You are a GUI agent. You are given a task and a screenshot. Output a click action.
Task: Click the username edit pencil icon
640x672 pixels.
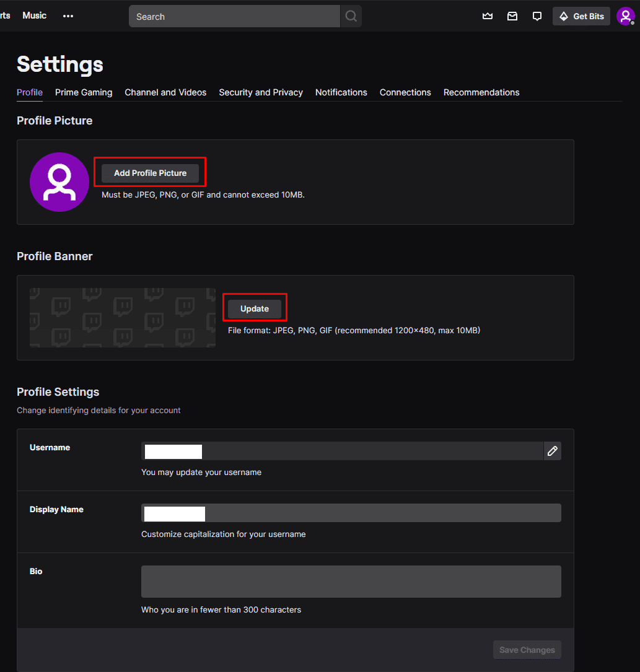[553, 451]
